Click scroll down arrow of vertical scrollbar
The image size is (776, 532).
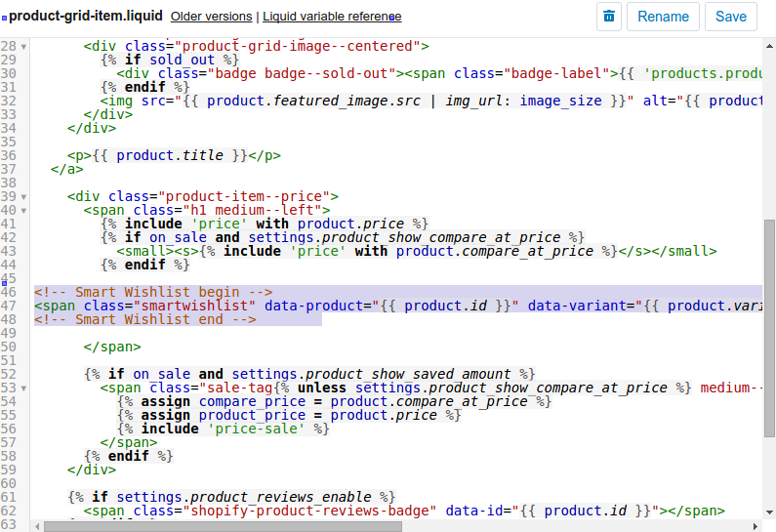pos(769,512)
